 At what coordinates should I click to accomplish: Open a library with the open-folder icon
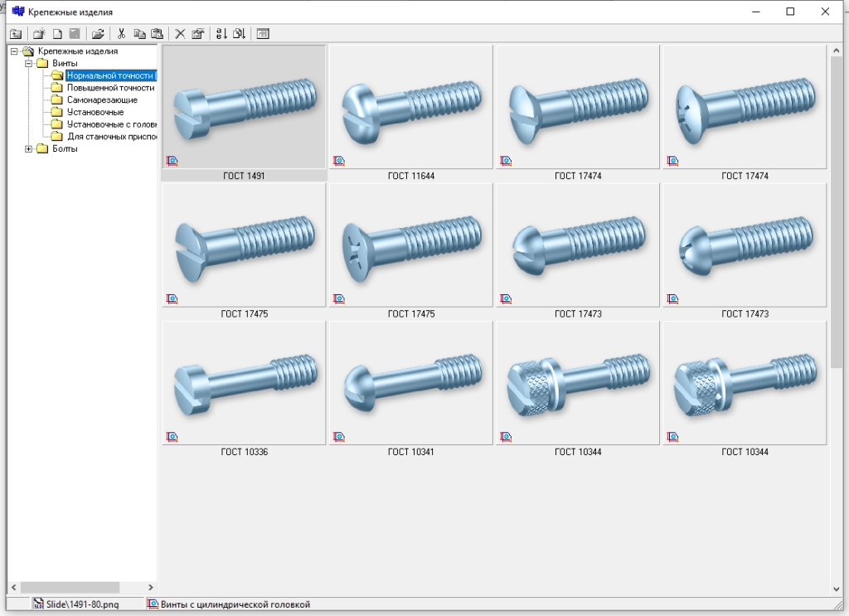pyautogui.click(x=98, y=34)
